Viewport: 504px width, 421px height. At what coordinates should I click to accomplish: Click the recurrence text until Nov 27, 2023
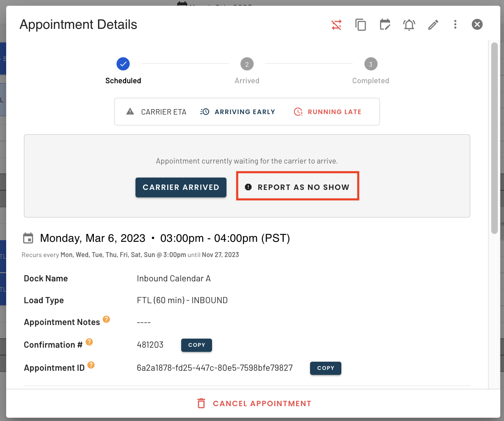pos(213,255)
